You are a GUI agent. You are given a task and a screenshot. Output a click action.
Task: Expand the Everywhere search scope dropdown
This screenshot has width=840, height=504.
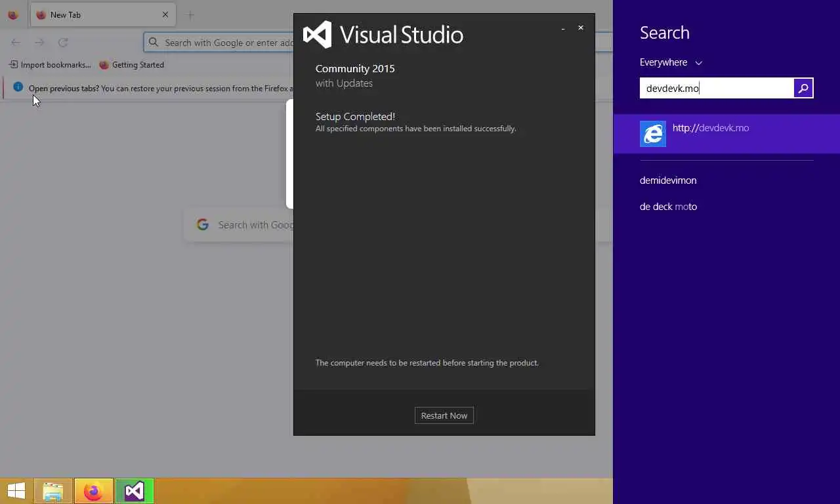click(671, 62)
